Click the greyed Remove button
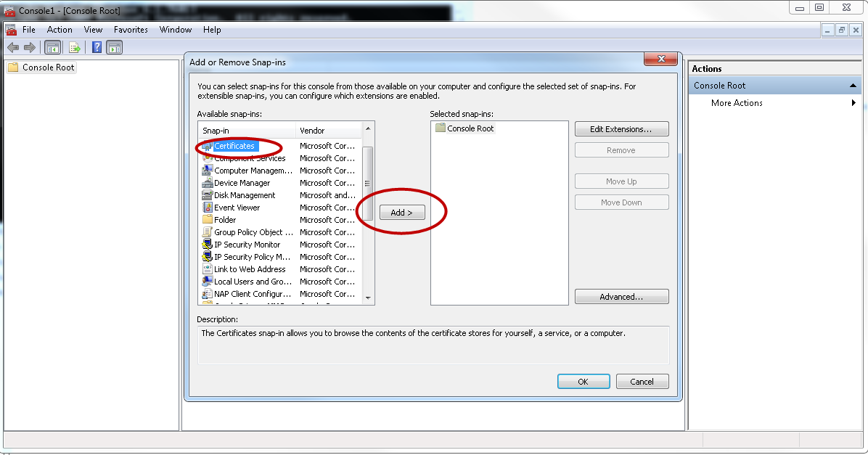868x455 pixels. point(622,150)
